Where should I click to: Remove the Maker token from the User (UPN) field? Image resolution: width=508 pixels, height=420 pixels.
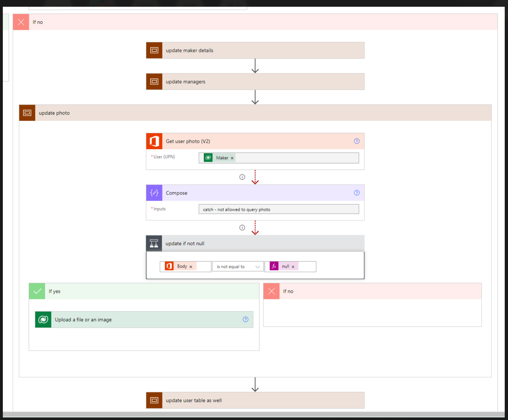tap(232, 158)
